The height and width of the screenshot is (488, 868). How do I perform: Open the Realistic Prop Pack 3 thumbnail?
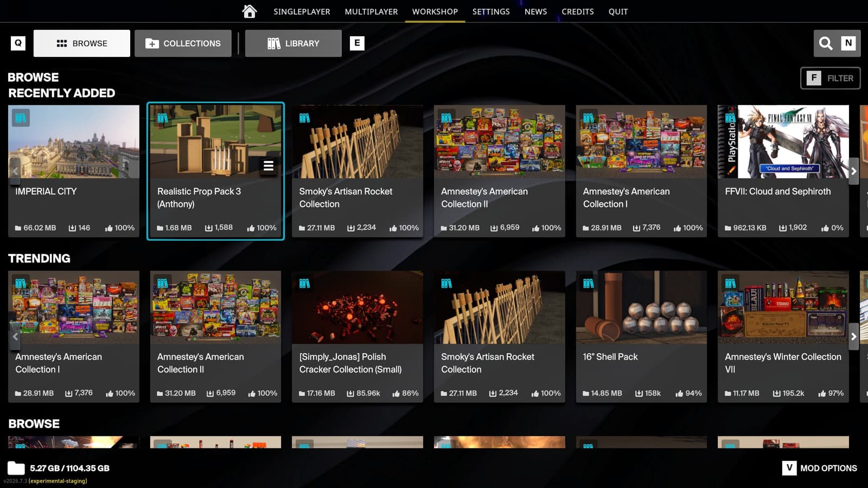pyautogui.click(x=215, y=142)
